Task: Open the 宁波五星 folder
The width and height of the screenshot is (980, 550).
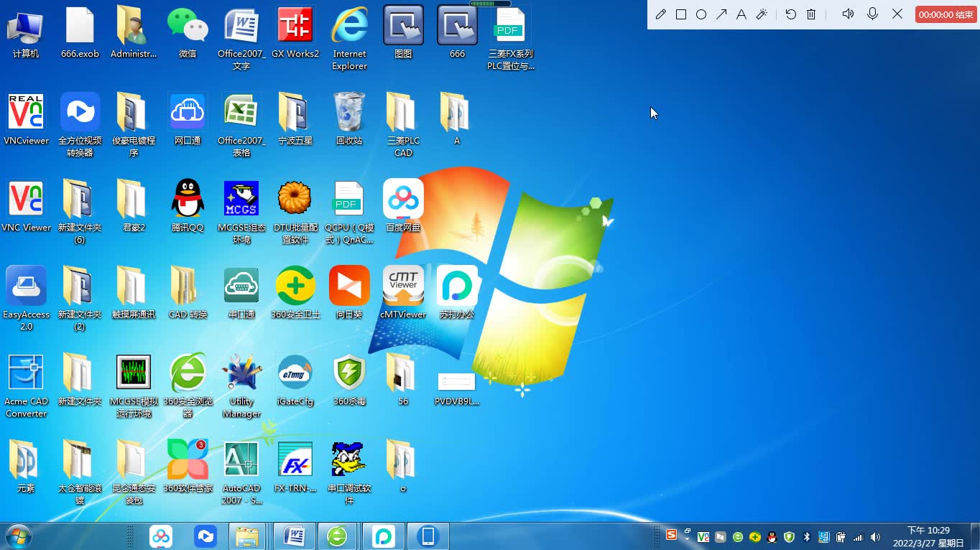Action: click(295, 119)
